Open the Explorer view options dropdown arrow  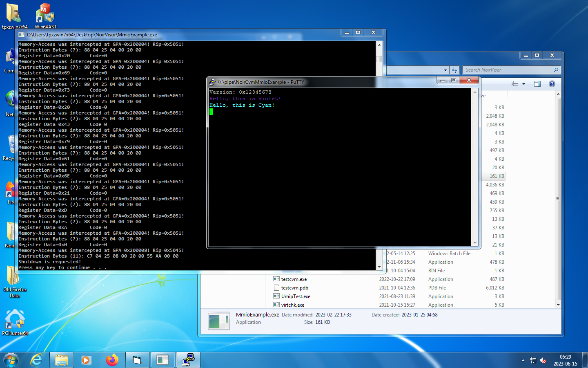tap(523, 84)
